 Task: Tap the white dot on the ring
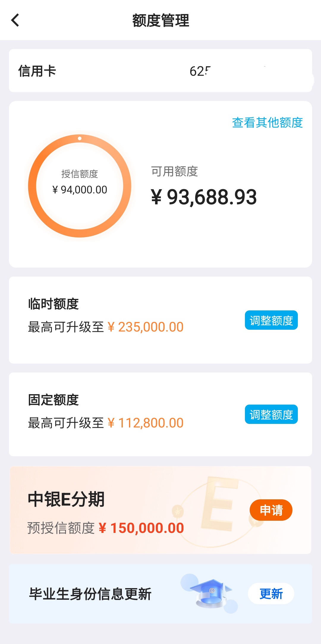[80, 138]
